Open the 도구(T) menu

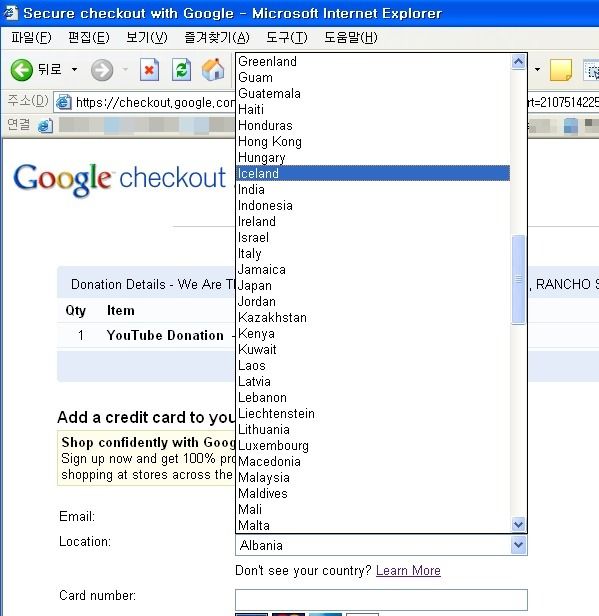(287, 37)
